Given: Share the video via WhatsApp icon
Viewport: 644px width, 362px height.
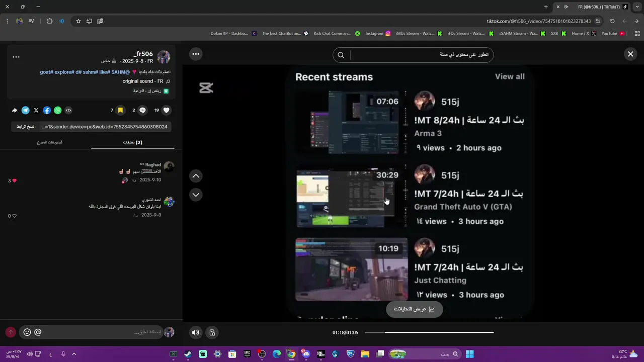Looking at the screenshot, I should [x=57, y=110].
